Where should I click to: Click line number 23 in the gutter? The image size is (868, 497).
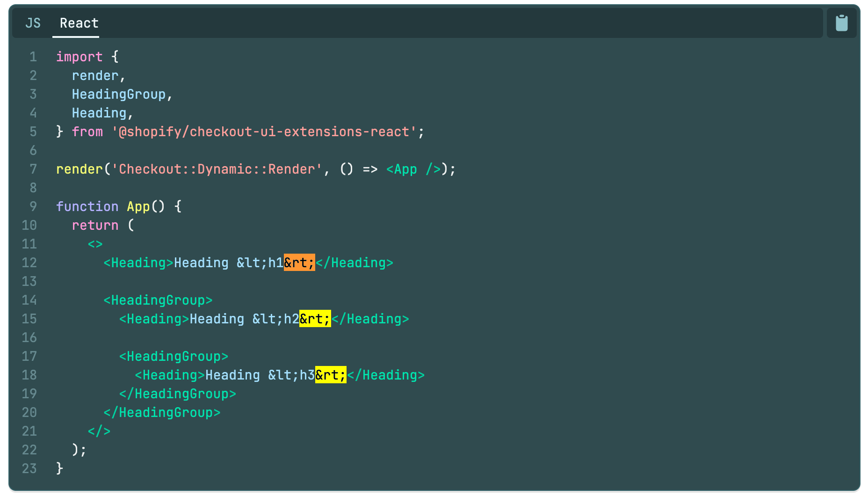point(29,468)
